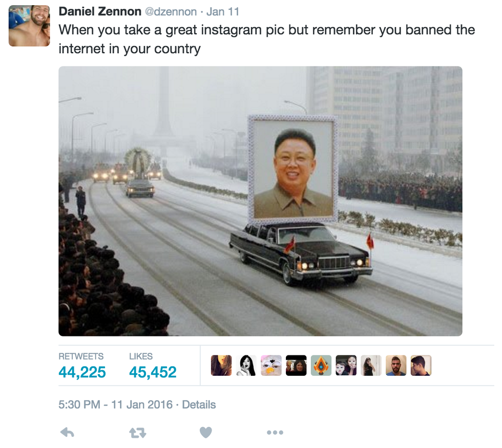Enlarge the tweet's funeral procession photo
This screenshot has height=448, width=502.
[x=260, y=201]
